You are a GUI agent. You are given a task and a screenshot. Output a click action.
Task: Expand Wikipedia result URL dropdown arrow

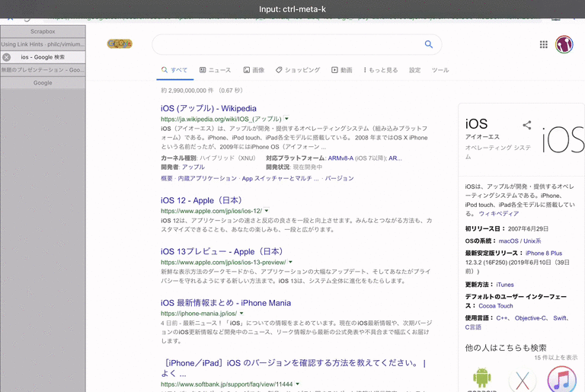tap(286, 119)
